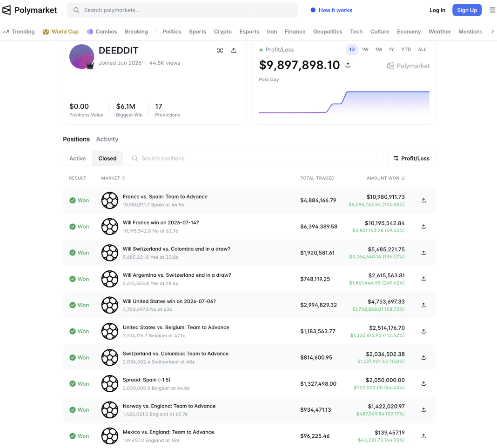
Task: Share the Switzerland vs. Colombia Team to Advance row
Action: 423,357
